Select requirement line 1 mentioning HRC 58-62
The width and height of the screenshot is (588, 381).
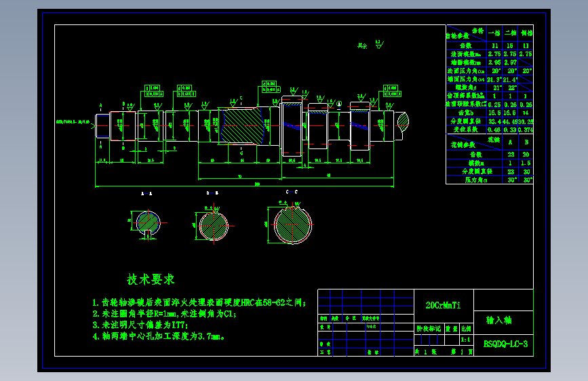[199, 302]
